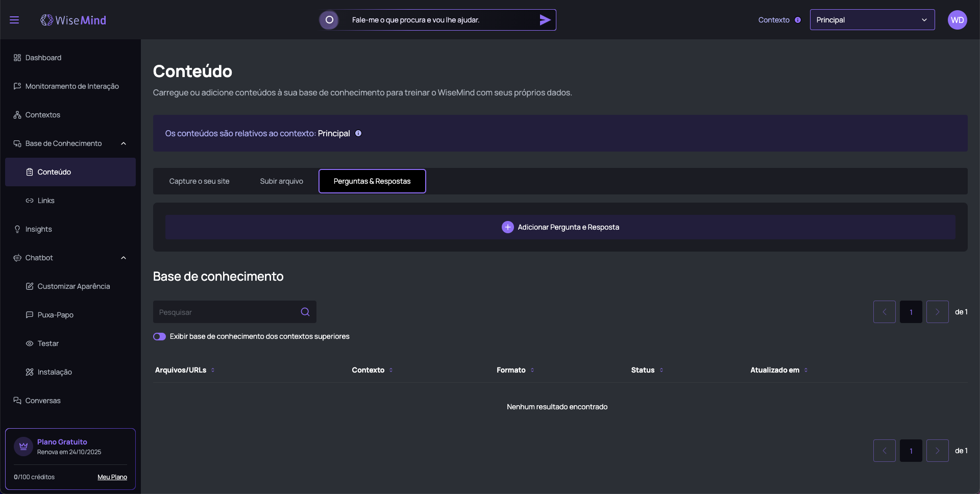The image size is (980, 494).
Task: Collapse the Chatbot sidebar section
Action: 124,258
